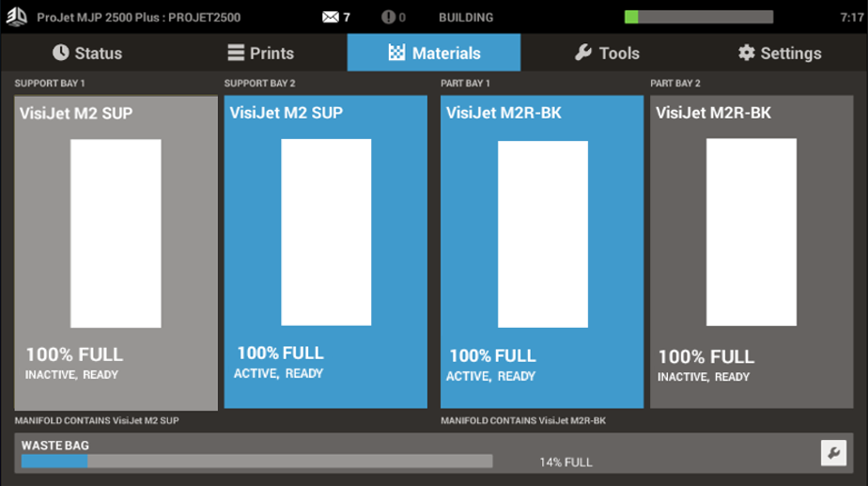Click the gear icon on Settings tab
This screenshot has width=868, height=486.
pos(747,53)
